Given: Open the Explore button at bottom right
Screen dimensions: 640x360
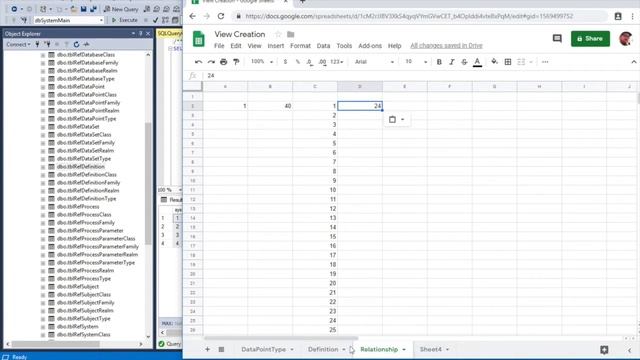Looking at the screenshot, I should 604,350.
